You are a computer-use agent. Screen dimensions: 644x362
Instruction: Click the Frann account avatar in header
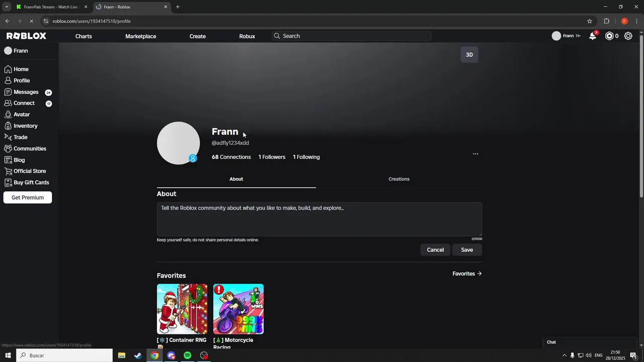(x=556, y=36)
